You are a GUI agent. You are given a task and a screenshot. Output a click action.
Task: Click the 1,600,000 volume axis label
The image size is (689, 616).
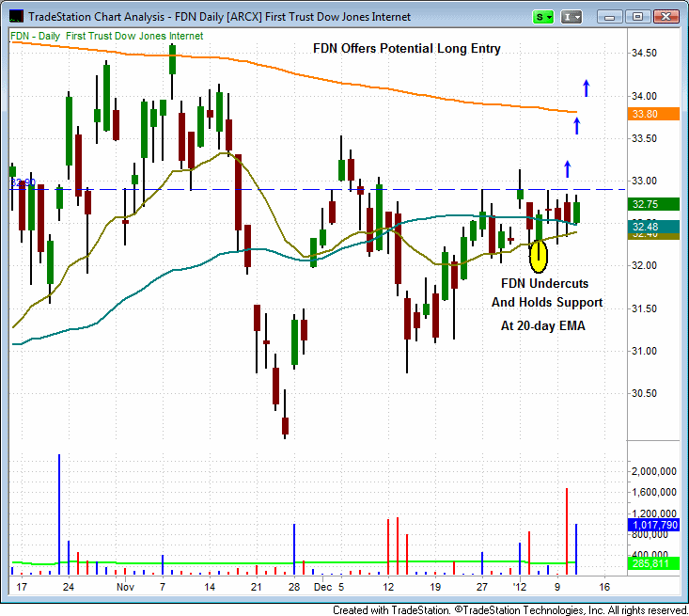pos(654,492)
